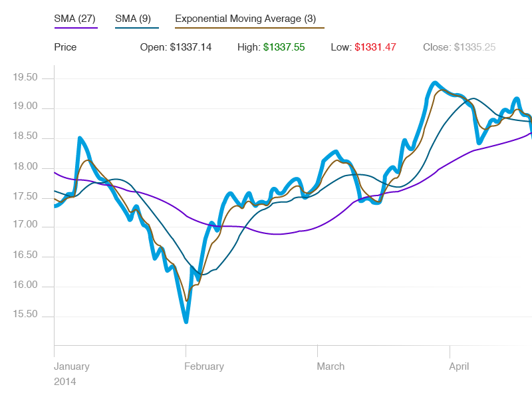Click the green High value $1337.55

284,47
